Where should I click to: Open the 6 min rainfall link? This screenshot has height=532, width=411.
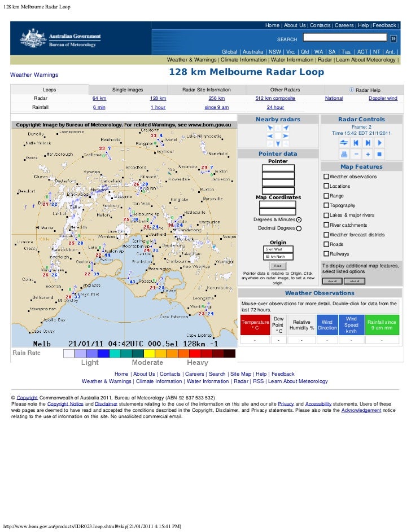99,107
